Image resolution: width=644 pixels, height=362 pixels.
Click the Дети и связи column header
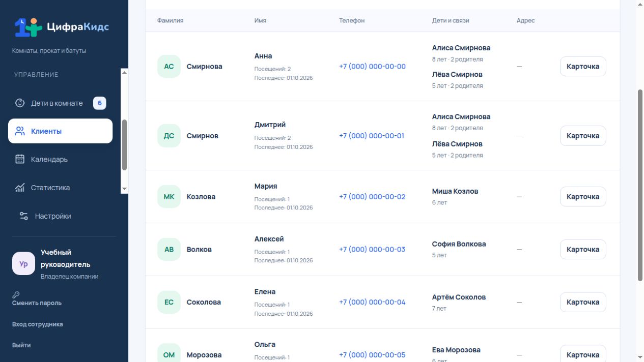451,21
